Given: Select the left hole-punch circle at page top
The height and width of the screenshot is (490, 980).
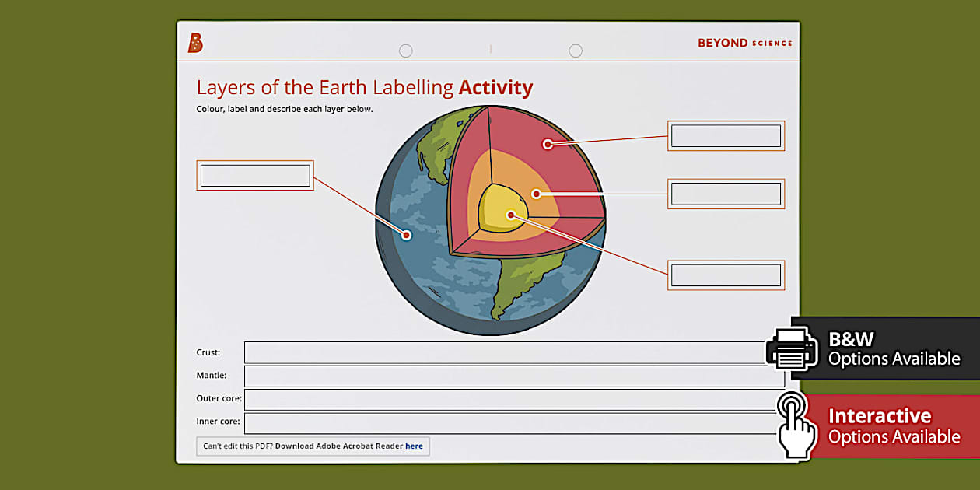Looking at the screenshot, I should [406, 50].
